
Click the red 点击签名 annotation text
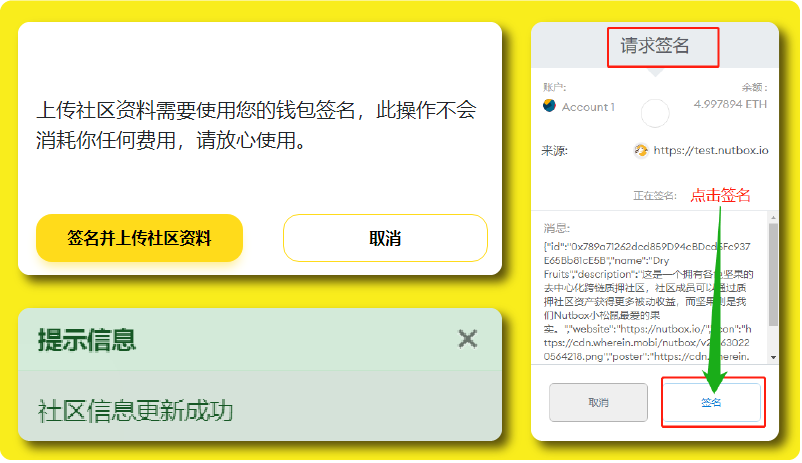720,195
